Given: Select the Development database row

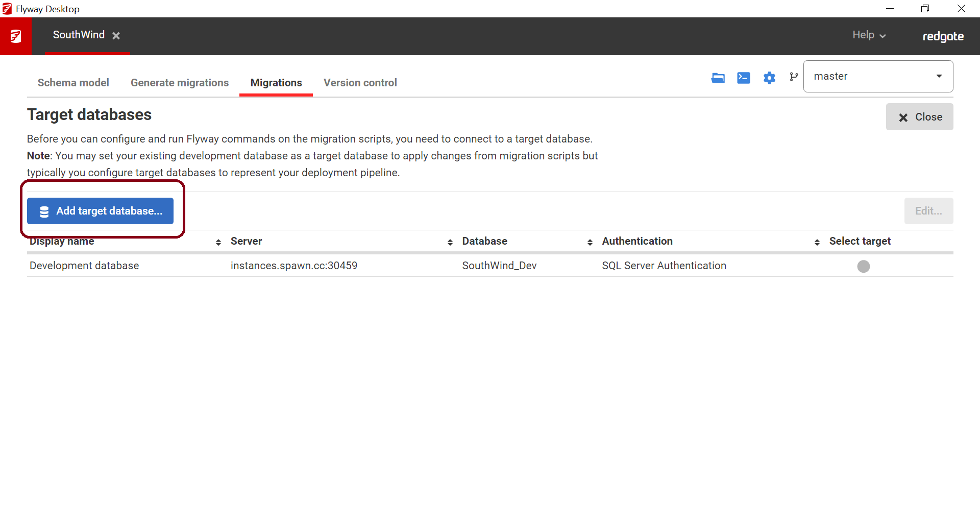Looking at the screenshot, I should tap(84, 266).
